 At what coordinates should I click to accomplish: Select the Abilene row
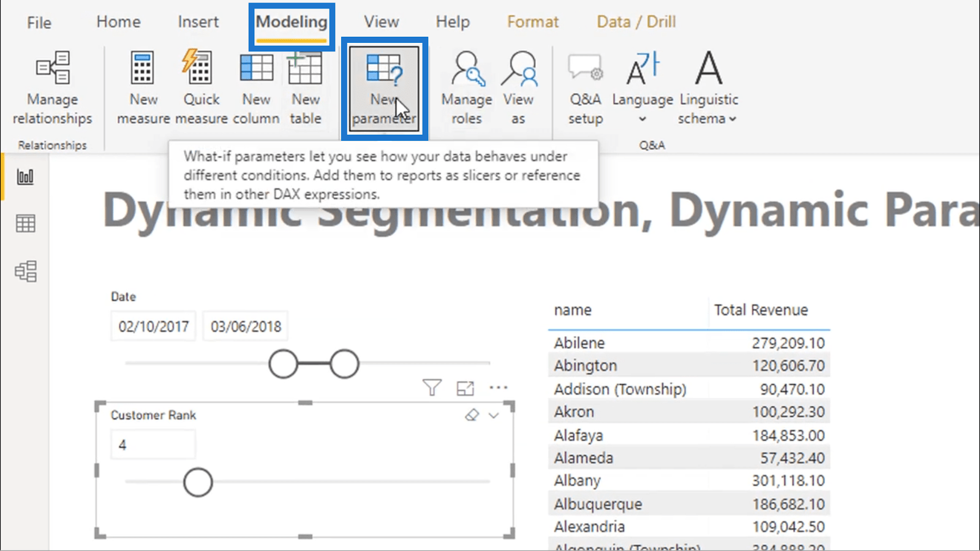click(x=689, y=343)
